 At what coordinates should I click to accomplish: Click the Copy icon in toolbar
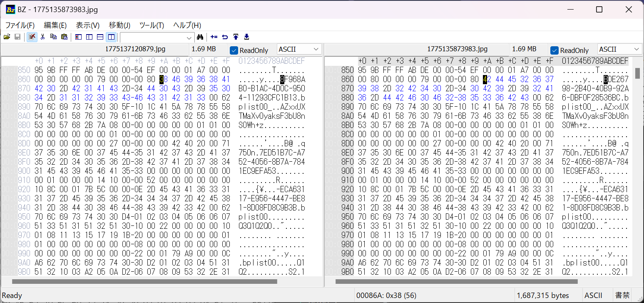(x=53, y=37)
